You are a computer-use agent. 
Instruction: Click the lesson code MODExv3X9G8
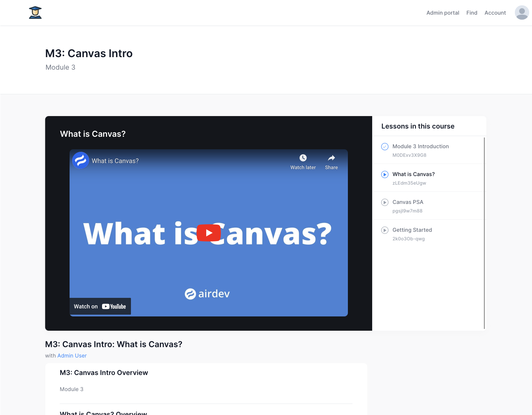click(x=409, y=155)
